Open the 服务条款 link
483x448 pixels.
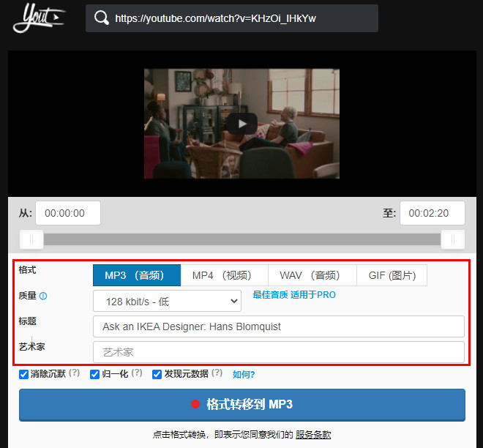click(x=313, y=435)
